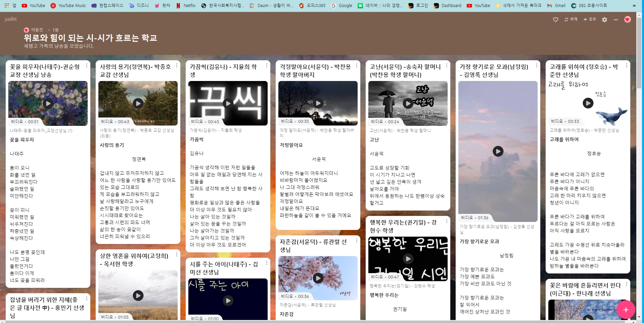This screenshot has width=644, height=323.
Task: Open options menu for 꽃을 피우자 post
Action: 87,66
